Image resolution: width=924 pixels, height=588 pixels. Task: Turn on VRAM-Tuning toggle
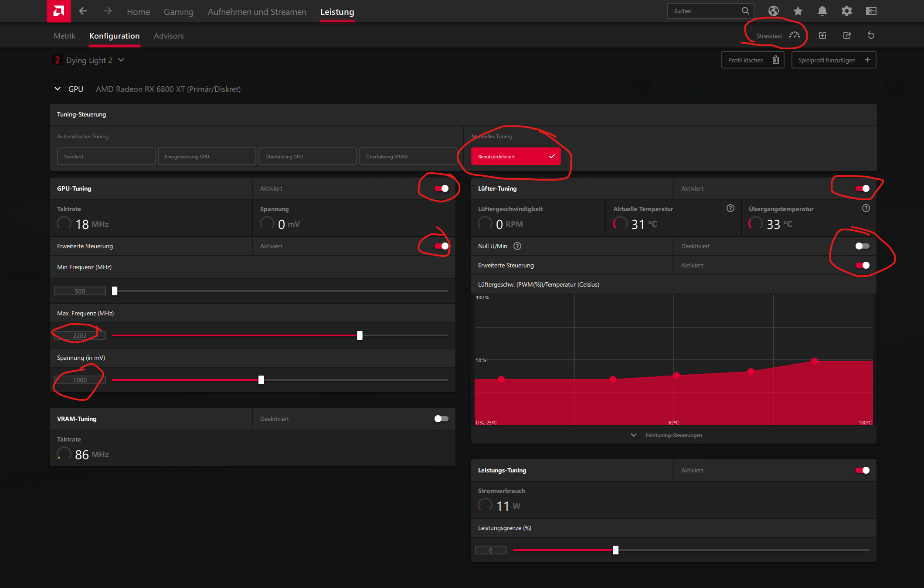point(441,419)
